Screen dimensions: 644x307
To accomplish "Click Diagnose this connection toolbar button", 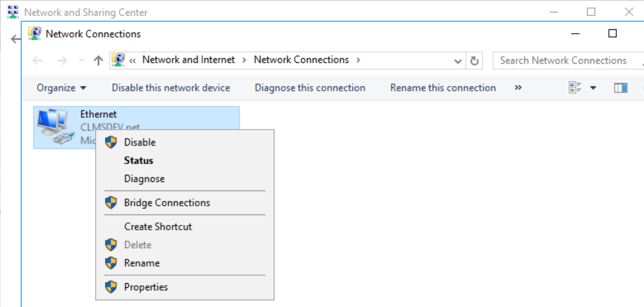I will click(x=309, y=88).
